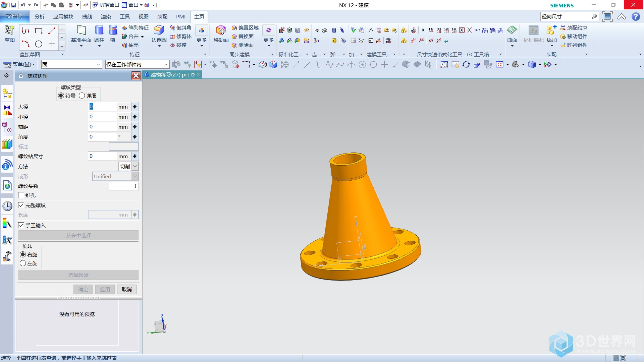This screenshot has width=644, height=362.
Task: Create a 基准平面 datum plane
Action: [x=81, y=34]
